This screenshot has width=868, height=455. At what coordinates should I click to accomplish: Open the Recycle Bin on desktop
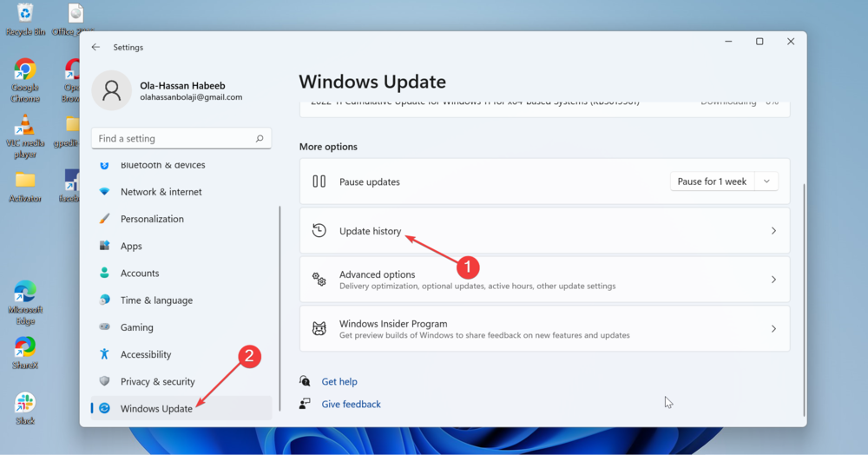pyautogui.click(x=25, y=19)
